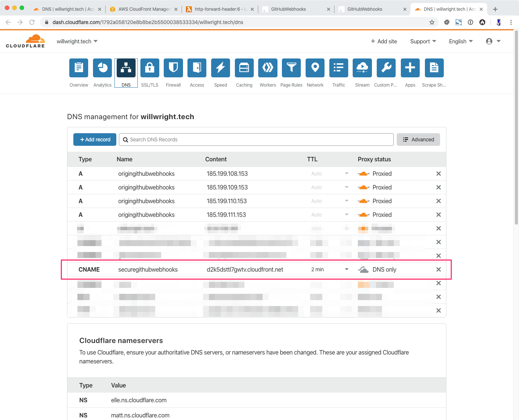Open the SSL/TLS lock icon
The width and height of the screenshot is (519, 420).
pos(150,68)
